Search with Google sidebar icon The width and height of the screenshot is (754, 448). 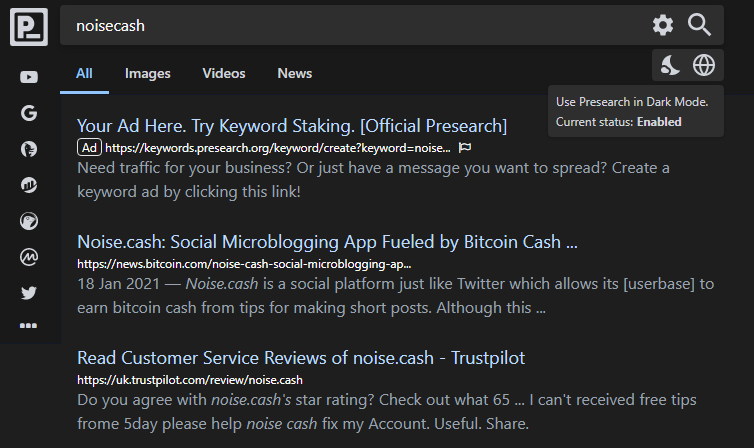click(29, 113)
